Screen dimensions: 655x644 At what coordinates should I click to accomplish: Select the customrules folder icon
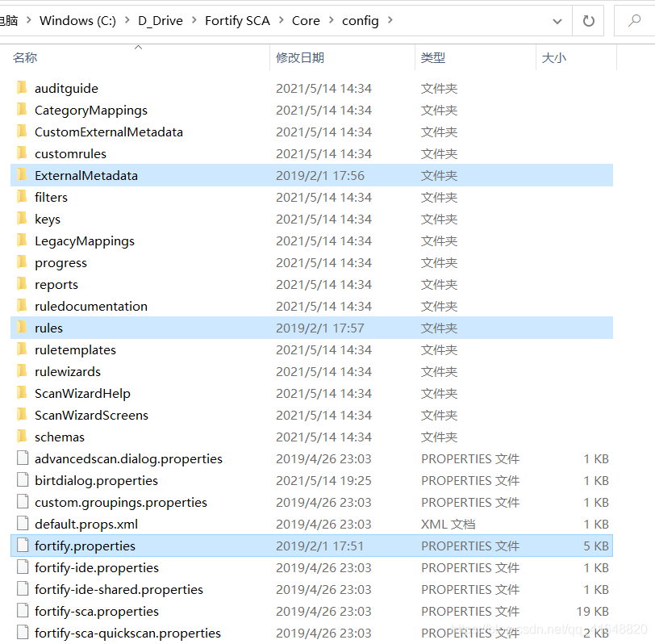(22, 153)
